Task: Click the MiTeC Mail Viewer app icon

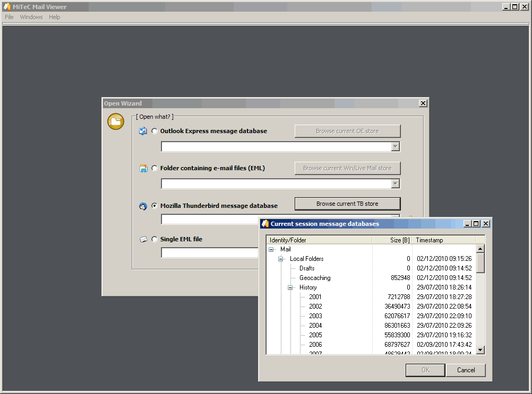Action: tap(6, 7)
